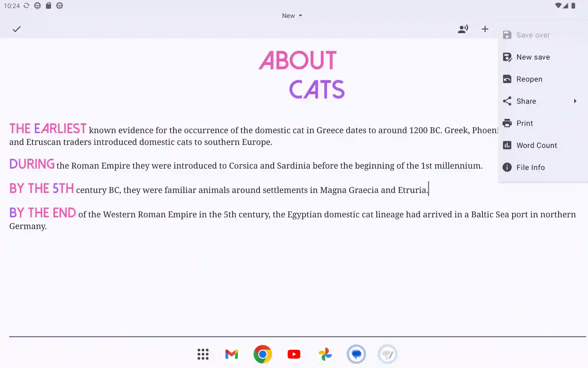Open YouTube from the dock

coord(294,354)
